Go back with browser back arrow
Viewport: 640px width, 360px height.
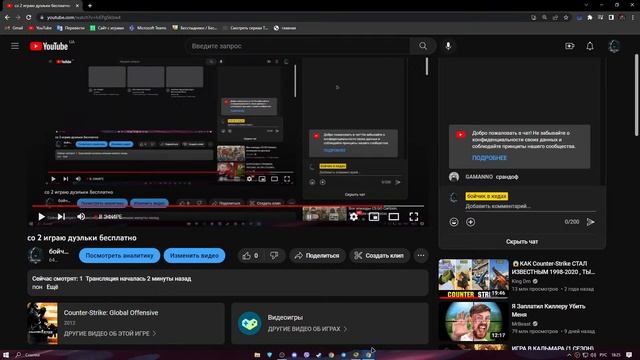[x=7, y=18]
